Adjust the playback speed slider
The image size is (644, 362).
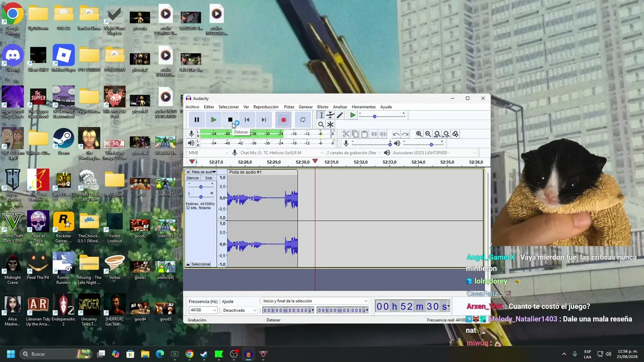(382, 116)
